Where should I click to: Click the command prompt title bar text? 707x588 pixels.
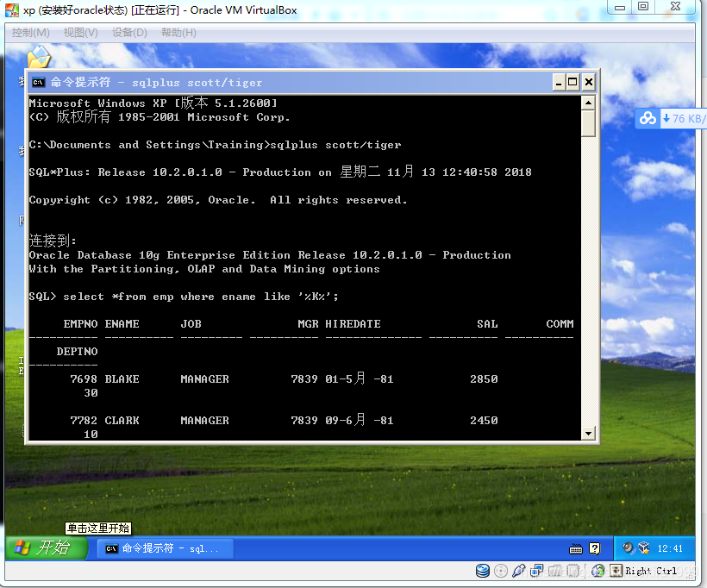tap(156, 82)
